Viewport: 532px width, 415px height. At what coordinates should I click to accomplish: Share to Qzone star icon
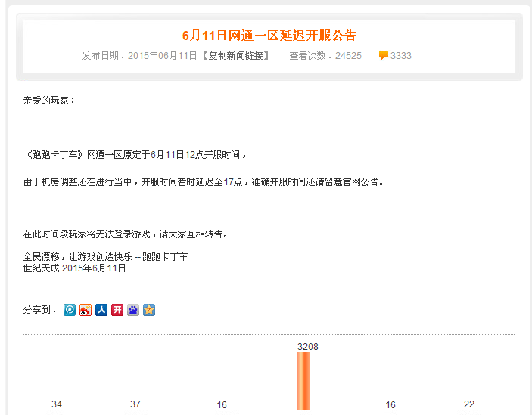click(x=149, y=310)
